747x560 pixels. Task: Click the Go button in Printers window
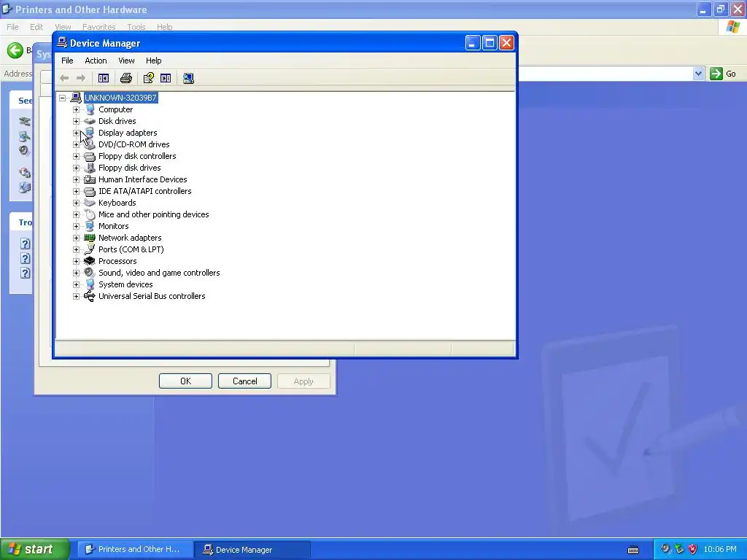click(723, 74)
